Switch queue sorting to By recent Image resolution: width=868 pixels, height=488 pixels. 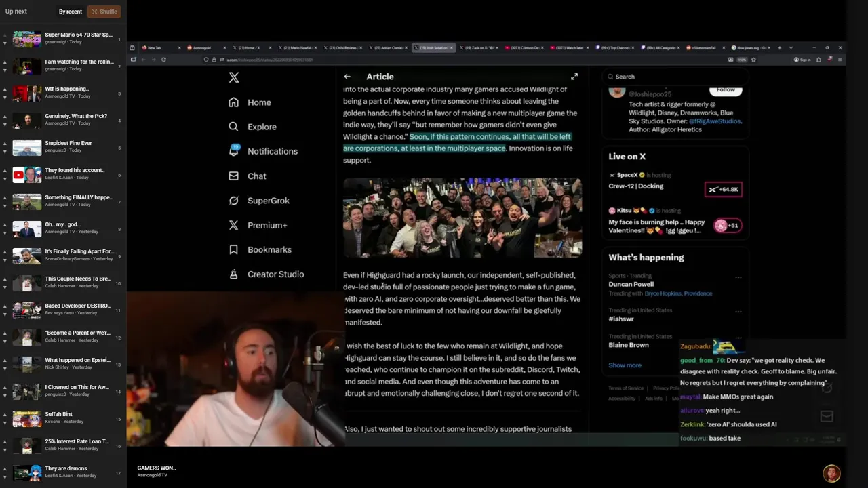point(71,12)
